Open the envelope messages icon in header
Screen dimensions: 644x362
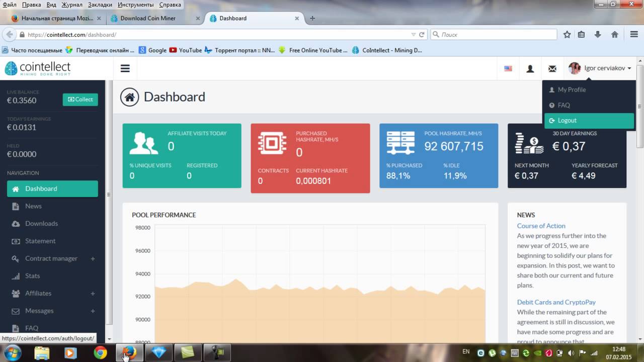point(552,68)
